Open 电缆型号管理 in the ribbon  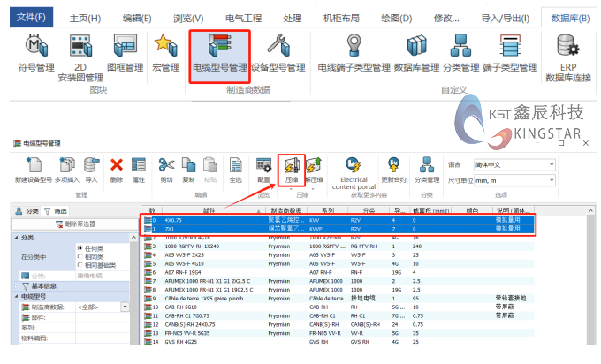point(219,51)
